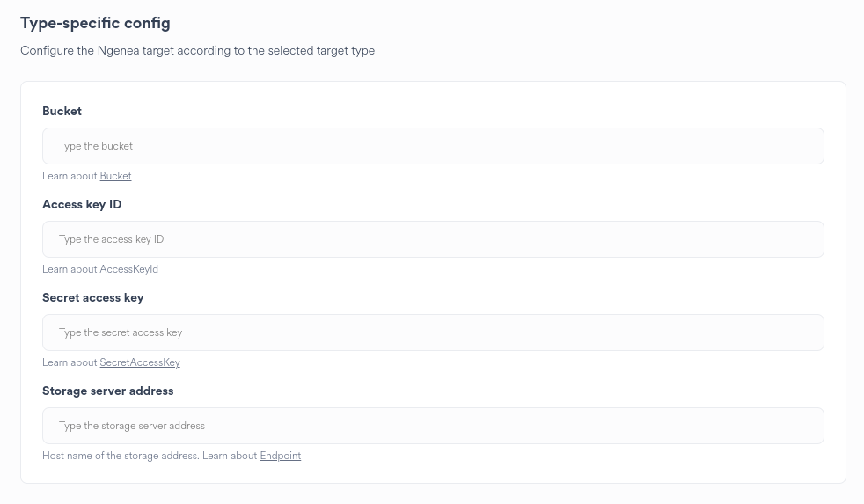The width and height of the screenshot is (864, 504).
Task: Click the Configure the Ngenea target description
Action: pos(197,50)
